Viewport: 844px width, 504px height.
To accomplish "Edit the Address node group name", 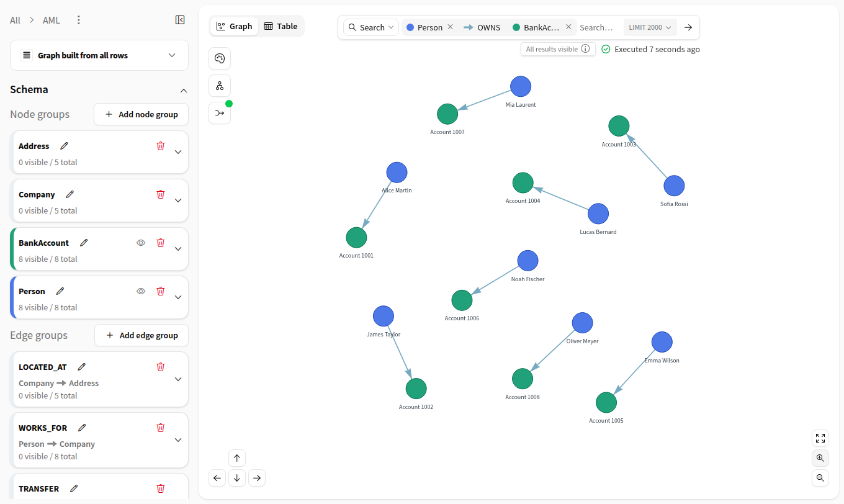I will tap(64, 146).
